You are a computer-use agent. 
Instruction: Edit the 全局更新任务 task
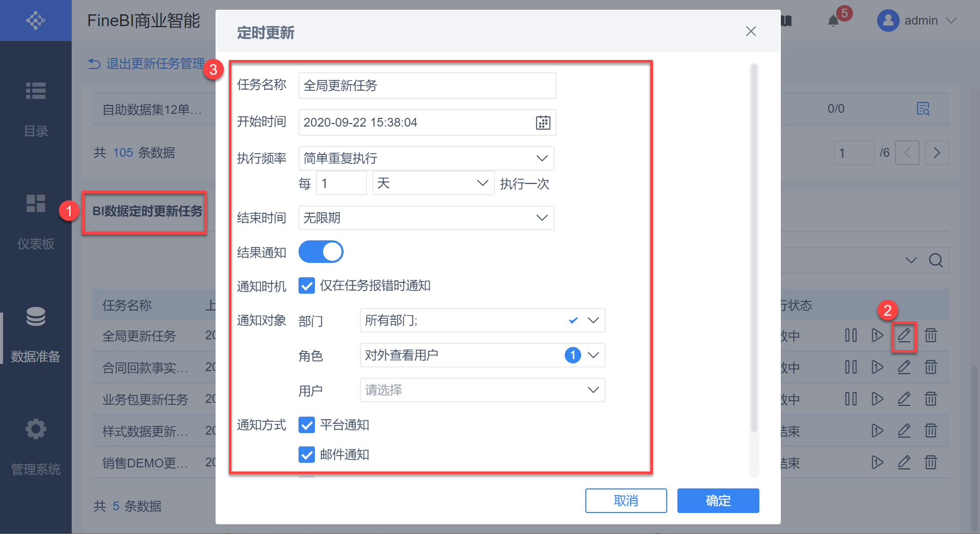(x=904, y=336)
